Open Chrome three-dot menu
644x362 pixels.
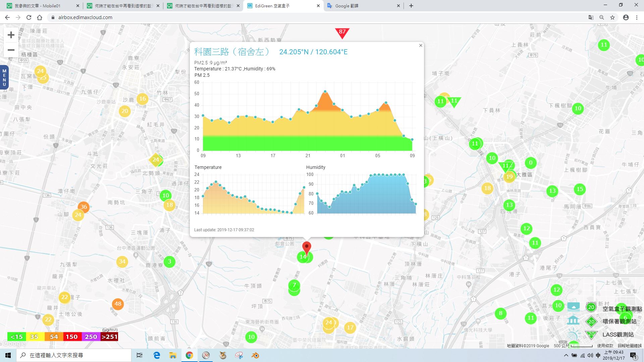click(x=637, y=17)
